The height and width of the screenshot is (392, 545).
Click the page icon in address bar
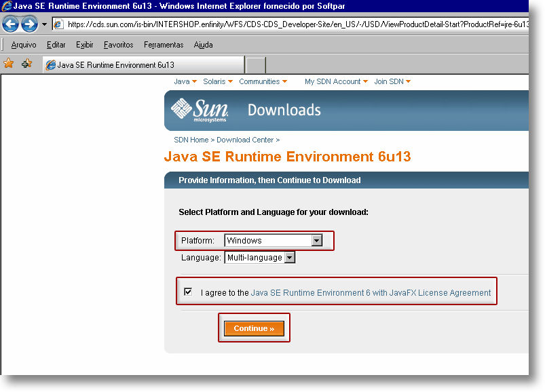(58, 24)
